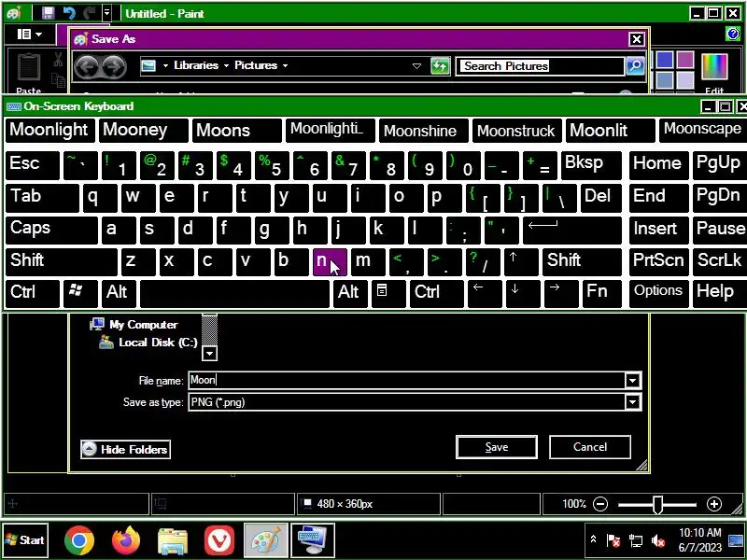Screen dimensions: 747x560
Task: Click the down arrow key on the keyboard
Action: (523, 293)
